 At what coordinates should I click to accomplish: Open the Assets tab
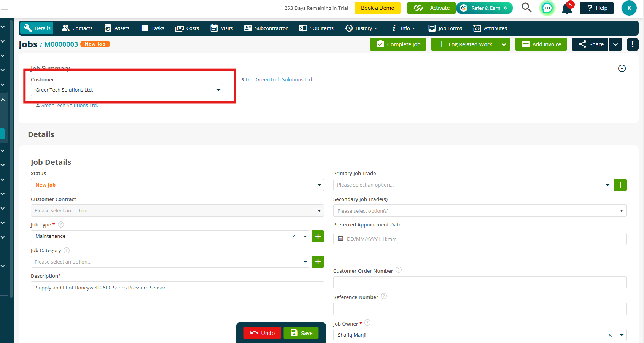coord(117,28)
